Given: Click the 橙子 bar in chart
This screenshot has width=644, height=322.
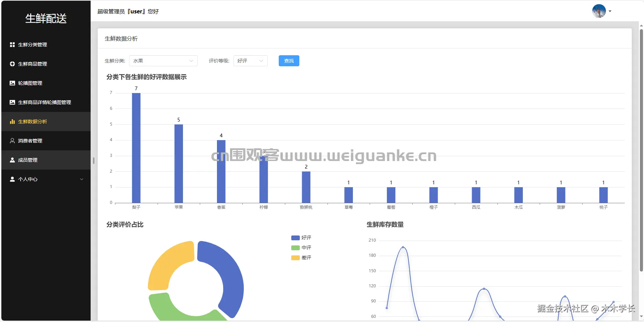Looking at the screenshot, I should tap(434, 195).
